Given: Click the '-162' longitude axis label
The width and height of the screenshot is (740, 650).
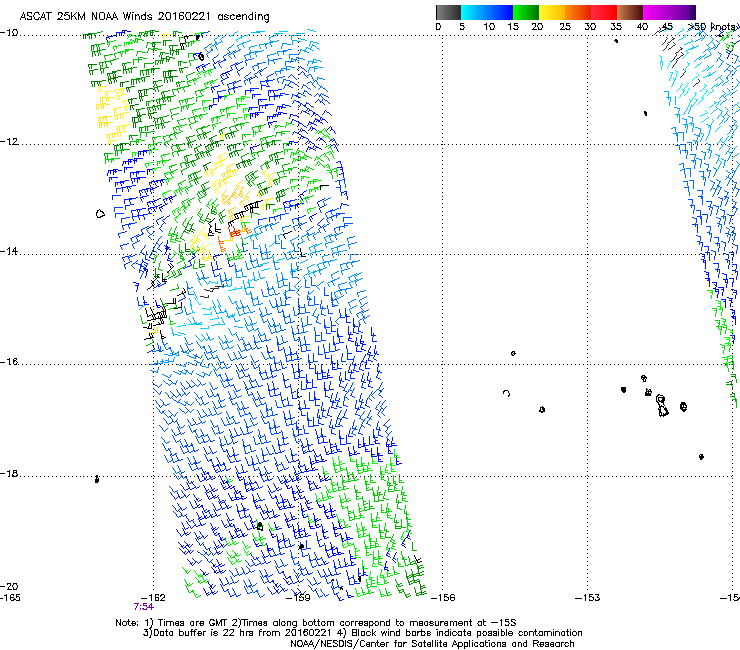Looking at the screenshot, I should (153, 597).
